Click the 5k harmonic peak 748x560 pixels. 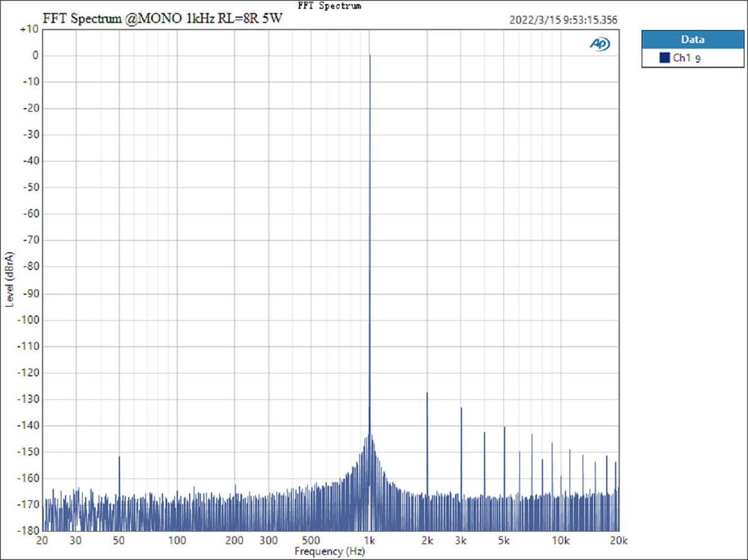(x=504, y=428)
